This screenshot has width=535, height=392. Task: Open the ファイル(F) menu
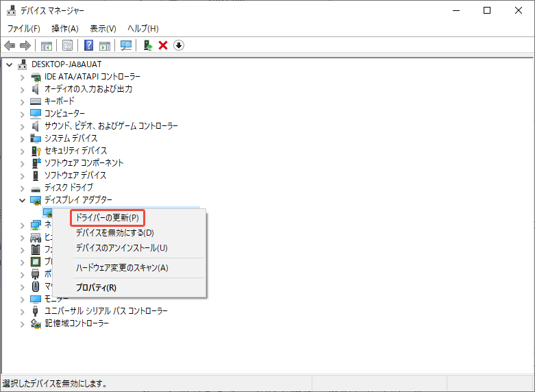tap(24, 28)
